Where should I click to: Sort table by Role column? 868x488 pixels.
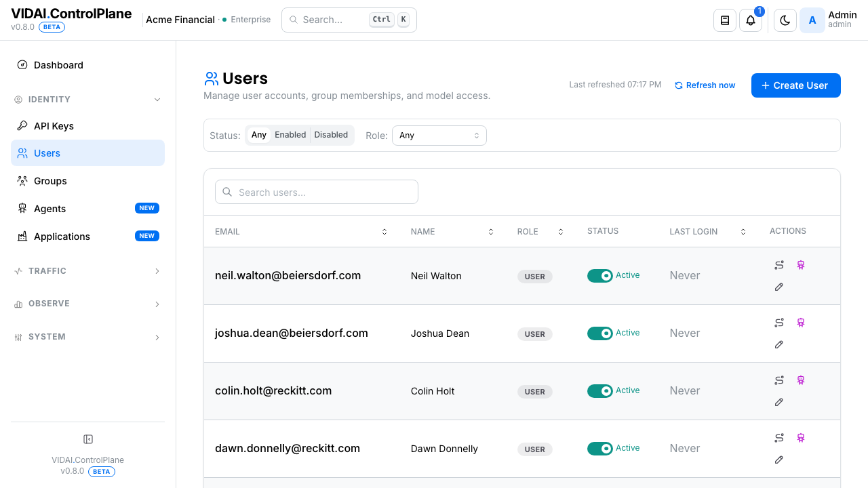point(561,232)
